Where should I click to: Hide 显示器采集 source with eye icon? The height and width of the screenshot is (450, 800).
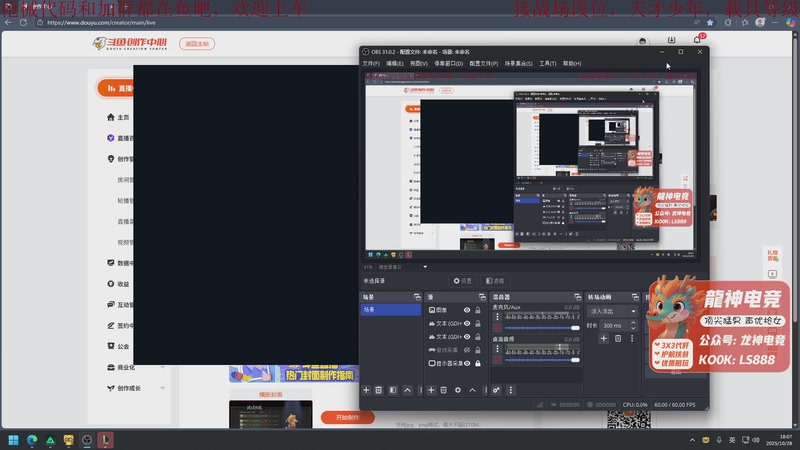[x=467, y=363]
